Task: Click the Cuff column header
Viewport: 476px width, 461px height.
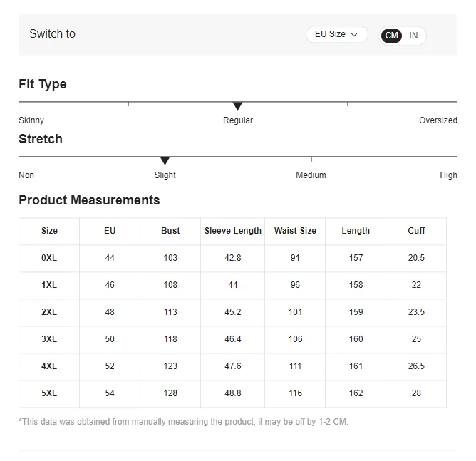Action: point(416,231)
